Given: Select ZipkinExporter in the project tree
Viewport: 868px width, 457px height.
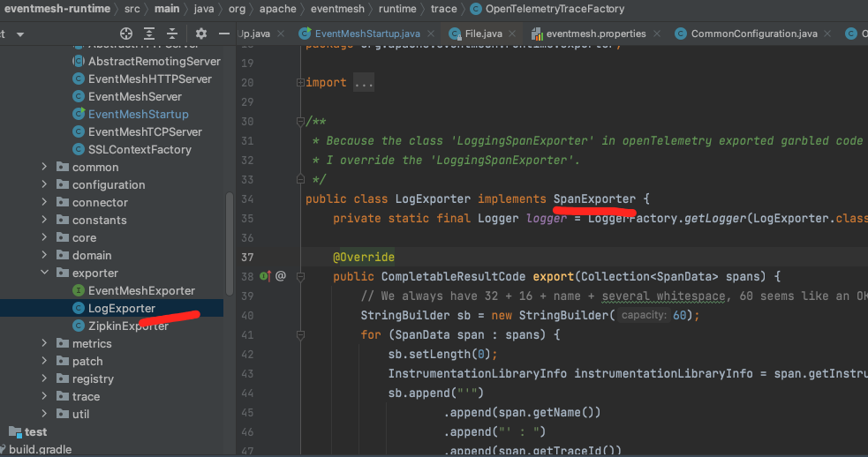Looking at the screenshot, I should pyautogui.click(x=128, y=326).
